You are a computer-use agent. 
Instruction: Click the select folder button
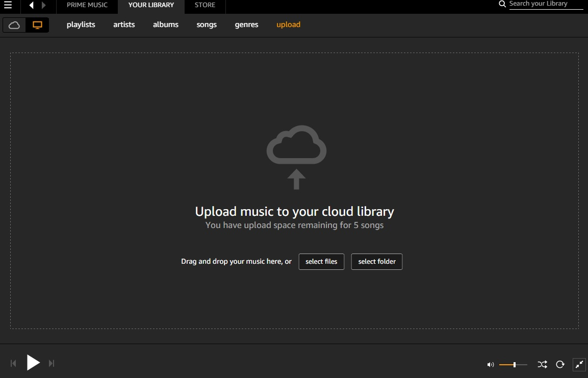[x=377, y=262]
